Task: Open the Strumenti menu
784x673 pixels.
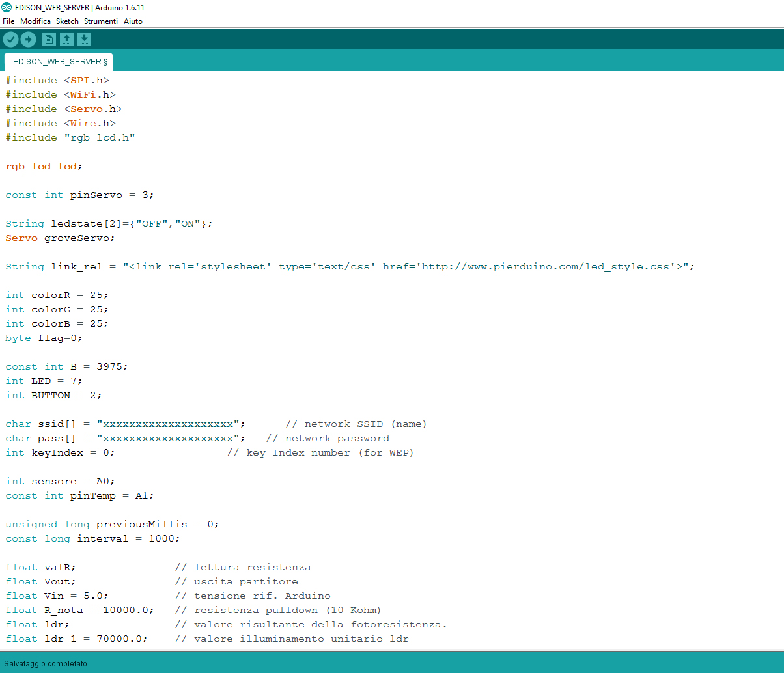Action: coord(101,21)
